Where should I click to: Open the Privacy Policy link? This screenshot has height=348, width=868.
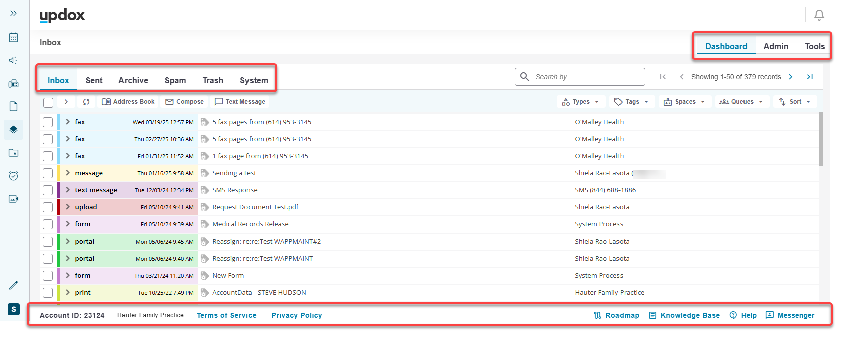pos(297,315)
